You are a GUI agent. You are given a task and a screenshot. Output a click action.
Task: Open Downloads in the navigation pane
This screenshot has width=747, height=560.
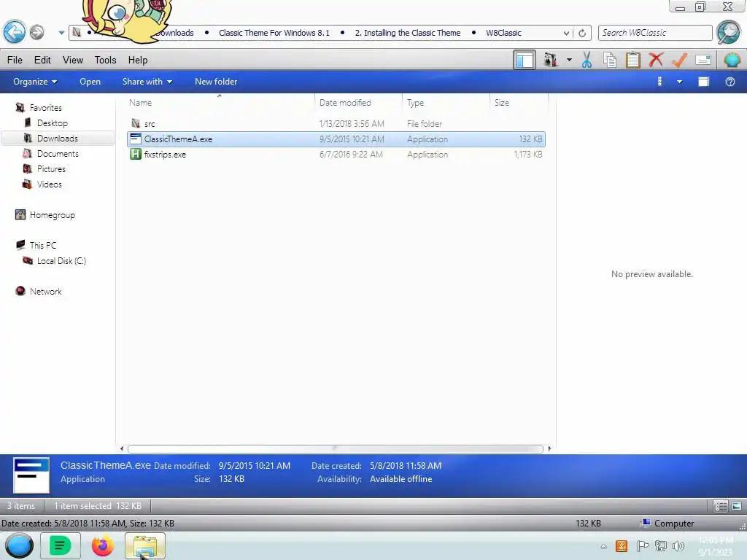click(57, 138)
